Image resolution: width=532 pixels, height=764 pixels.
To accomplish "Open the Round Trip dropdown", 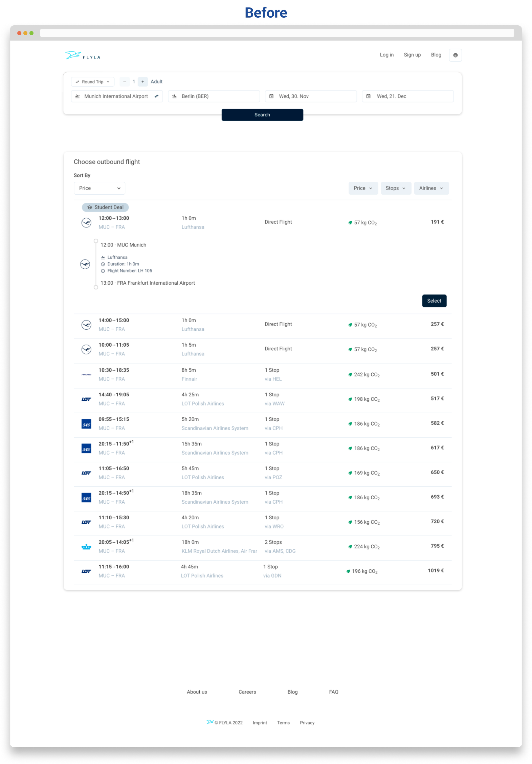I will 93,82.
